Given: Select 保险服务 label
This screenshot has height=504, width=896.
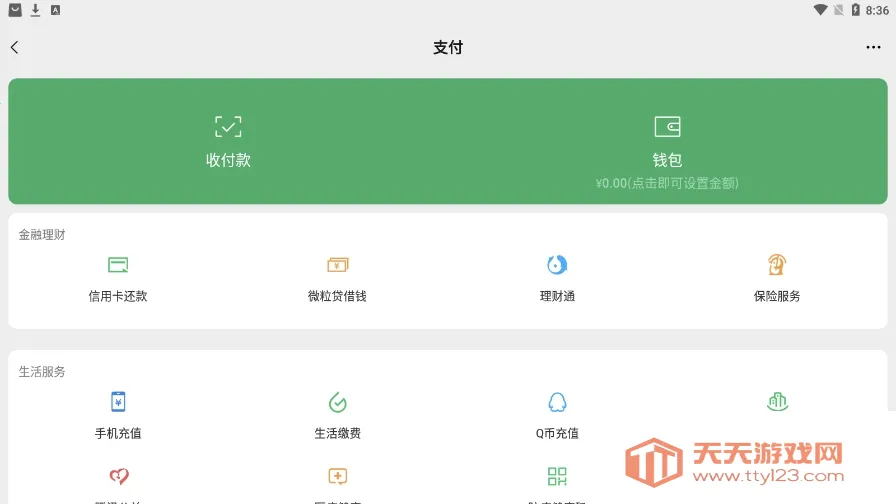Looking at the screenshot, I should 777,296.
